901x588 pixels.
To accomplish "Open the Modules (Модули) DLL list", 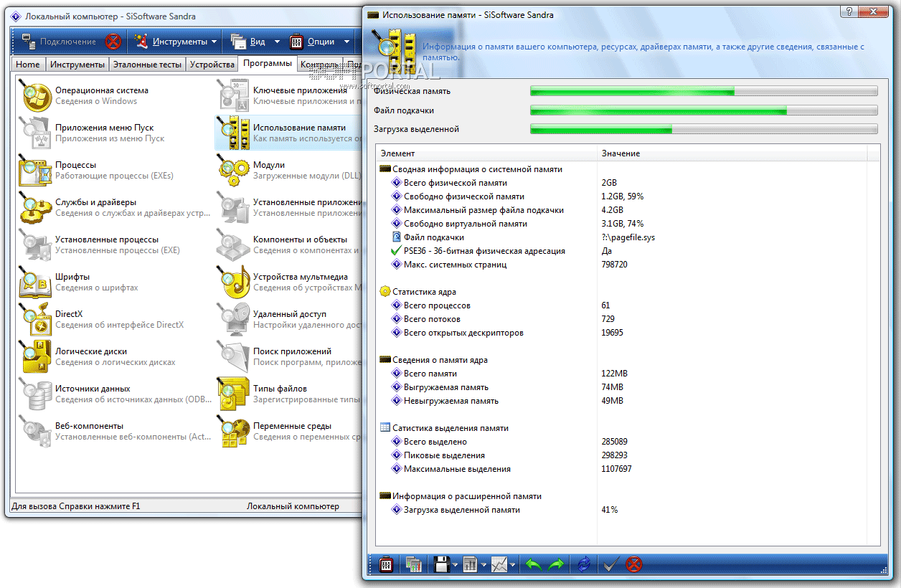I will (288, 171).
